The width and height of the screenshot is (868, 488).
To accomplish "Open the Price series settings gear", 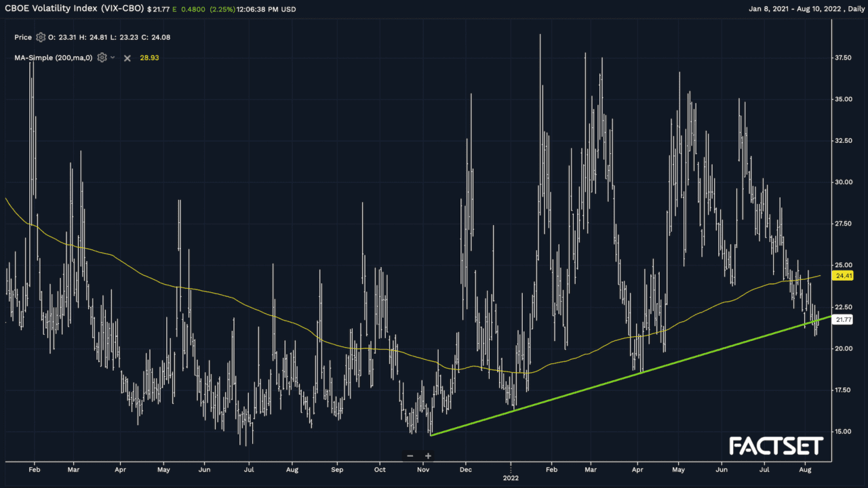I will tap(41, 37).
